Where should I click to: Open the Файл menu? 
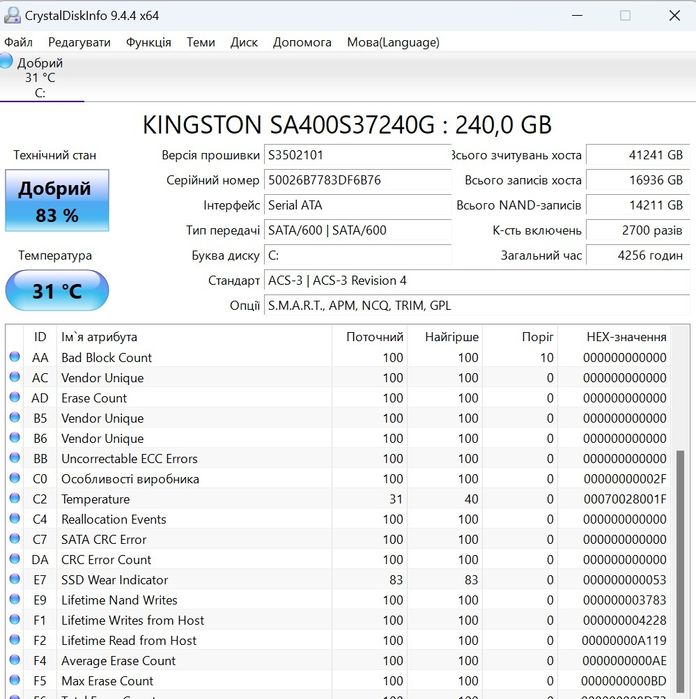point(18,42)
